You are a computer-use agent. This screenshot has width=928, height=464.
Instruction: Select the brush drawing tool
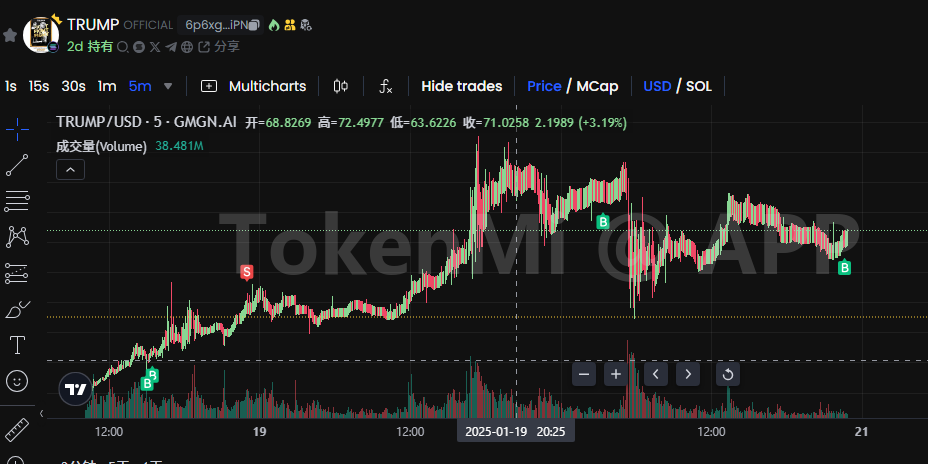click(x=17, y=309)
